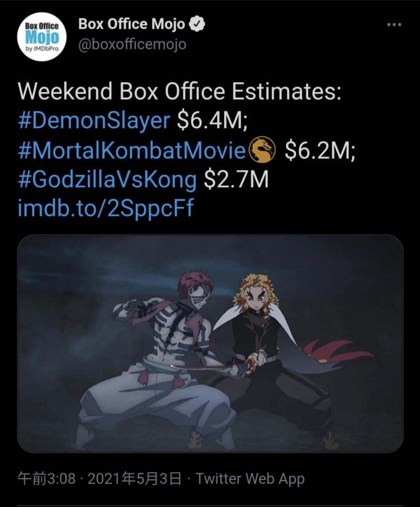Click the 午前3:08 timestamp
420x507 pixels.
click(47, 479)
